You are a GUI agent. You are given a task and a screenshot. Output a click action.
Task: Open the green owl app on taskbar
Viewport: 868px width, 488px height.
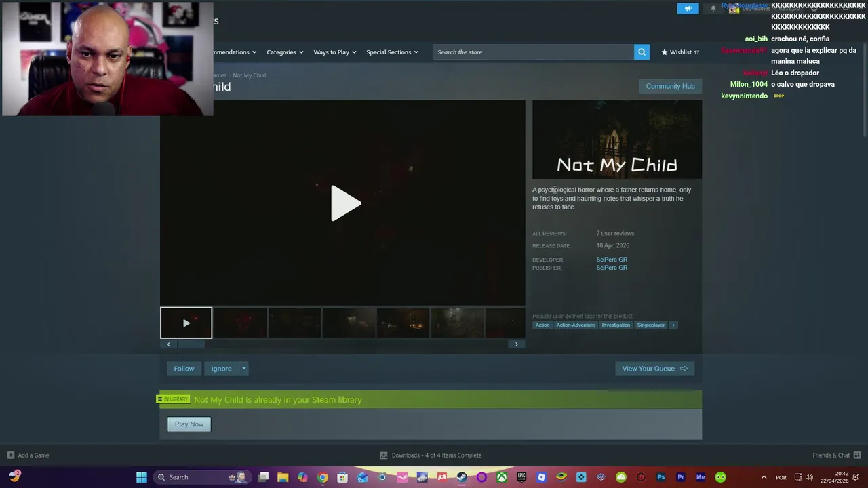pyautogui.click(x=720, y=477)
